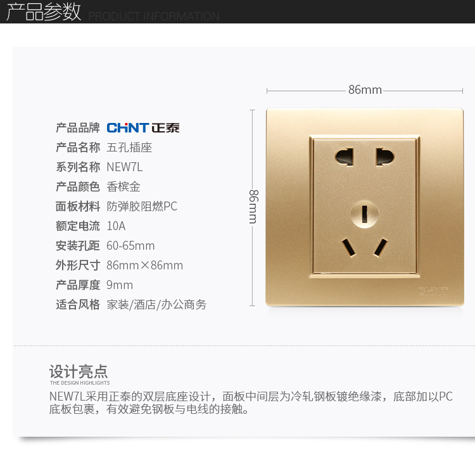This screenshot has width=475, height=476.
Task: Click the upper-left two-pin socket hole
Action: tap(345, 157)
